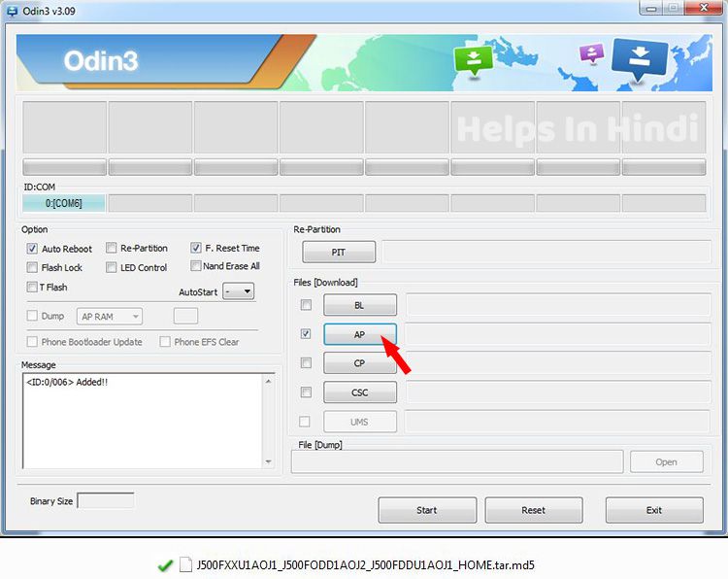This screenshot has width=728, height=579.
Task: Tick the checkbox beside the BL button
Action: pyautogui.click(x=306, y=305)
